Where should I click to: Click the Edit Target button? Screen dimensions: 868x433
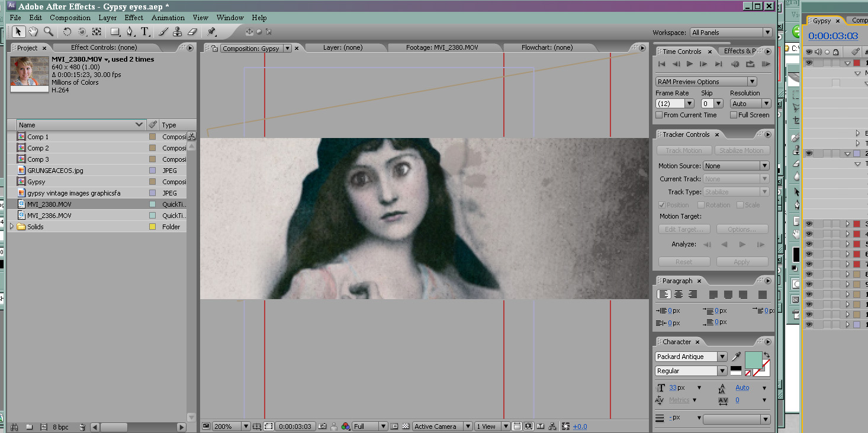pyautogui.click(x=683, y=229)
